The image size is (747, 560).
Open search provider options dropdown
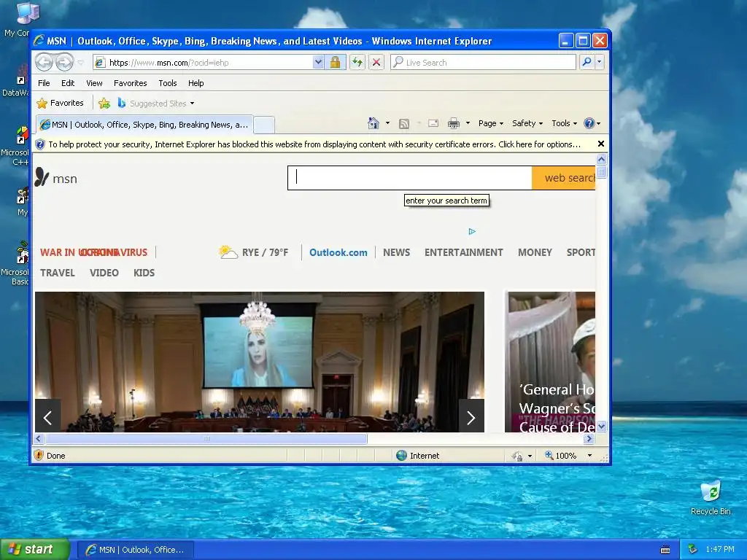600,62
